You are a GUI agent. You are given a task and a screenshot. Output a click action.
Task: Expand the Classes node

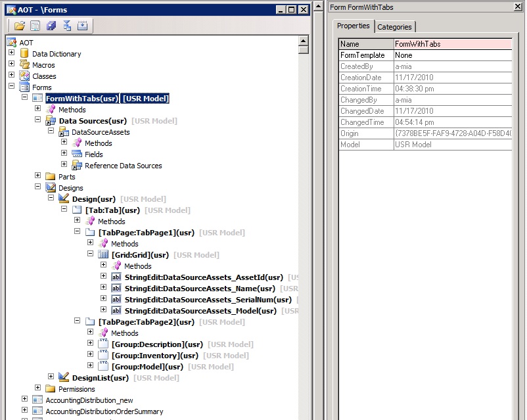(11, 75)
